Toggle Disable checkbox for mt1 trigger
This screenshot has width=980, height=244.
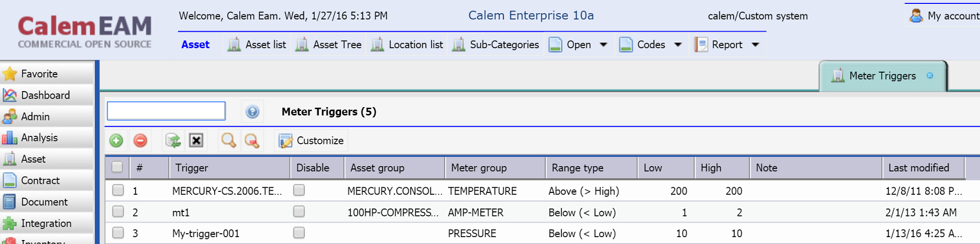click(x=299, y=211)
